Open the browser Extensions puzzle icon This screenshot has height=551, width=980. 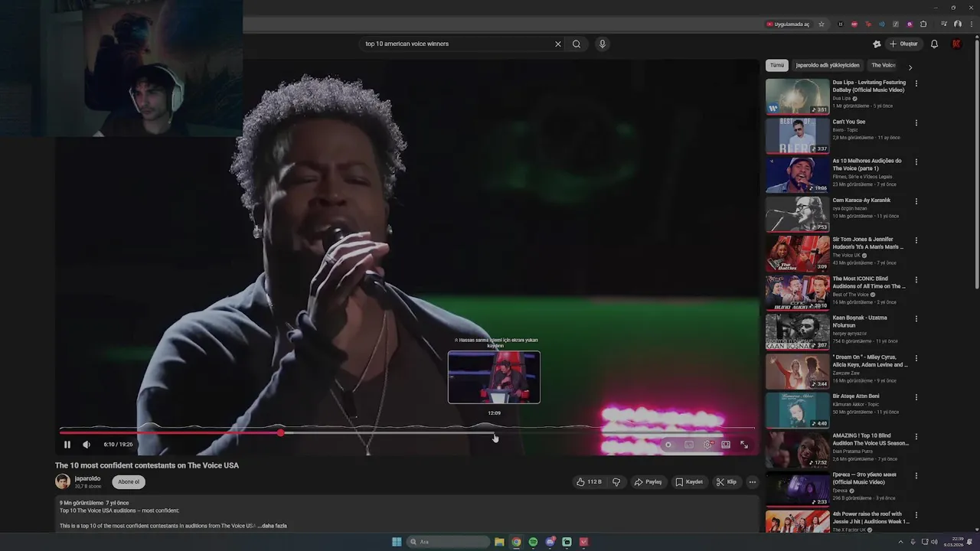point(923,24)
